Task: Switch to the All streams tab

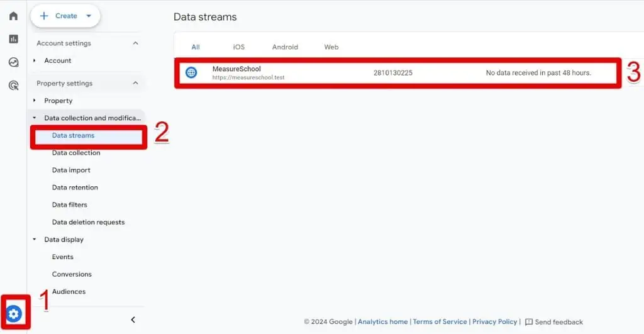Action: click(196, 47)
